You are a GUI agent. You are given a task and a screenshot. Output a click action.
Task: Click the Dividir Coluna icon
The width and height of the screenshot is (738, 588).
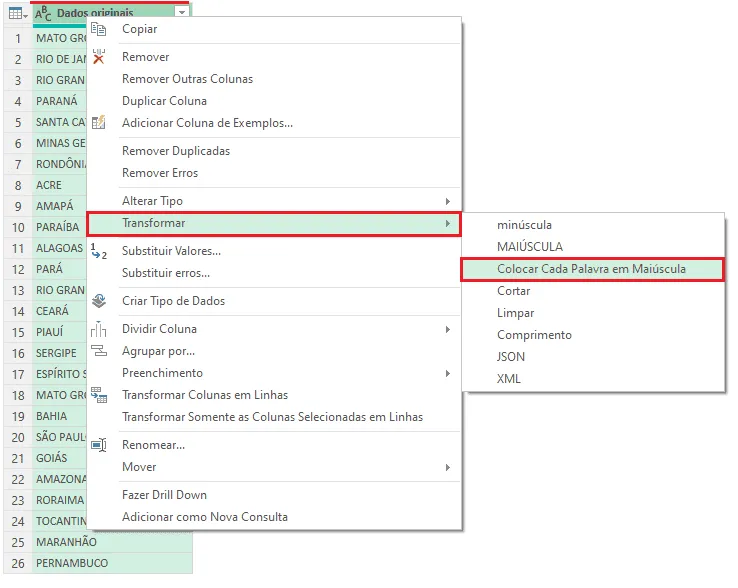click(x=98, y=329)
